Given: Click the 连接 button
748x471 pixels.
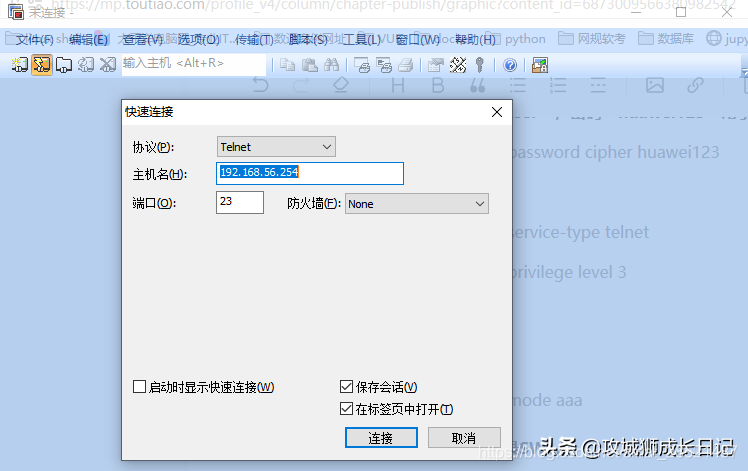Looking at the screenshot, I should click(381, 438).
